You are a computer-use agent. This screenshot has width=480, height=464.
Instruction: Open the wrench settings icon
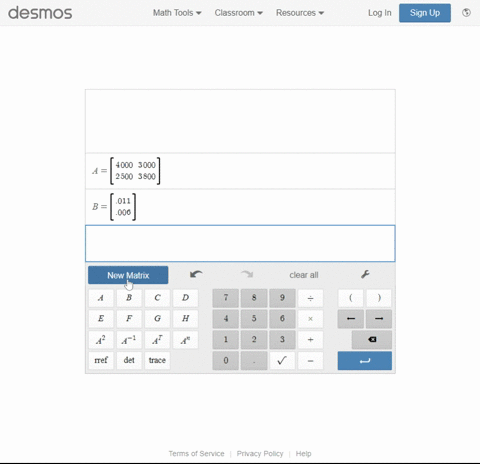365,274
